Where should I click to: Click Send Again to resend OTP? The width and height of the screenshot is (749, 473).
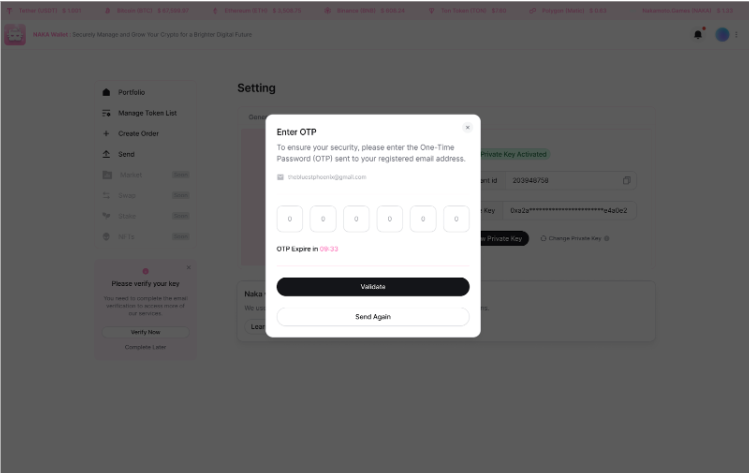373,316
